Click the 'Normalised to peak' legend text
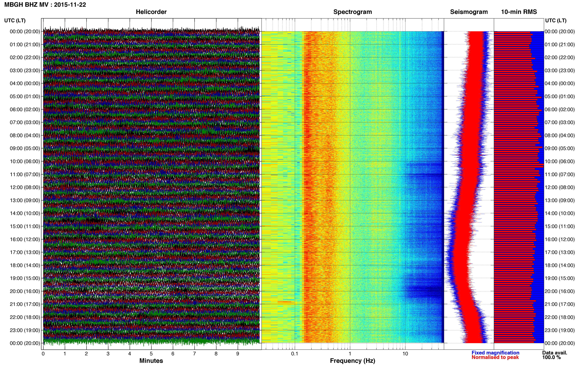 pos(495,357)
